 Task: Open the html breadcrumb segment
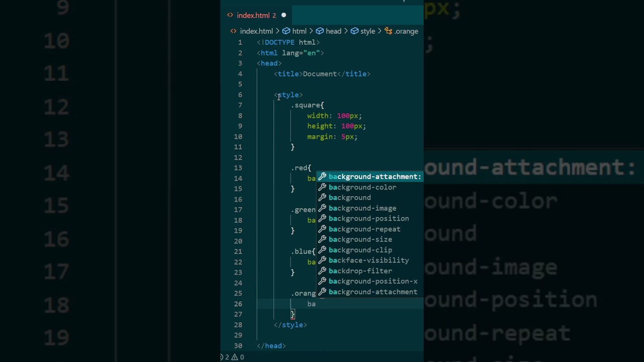(299, 31)
